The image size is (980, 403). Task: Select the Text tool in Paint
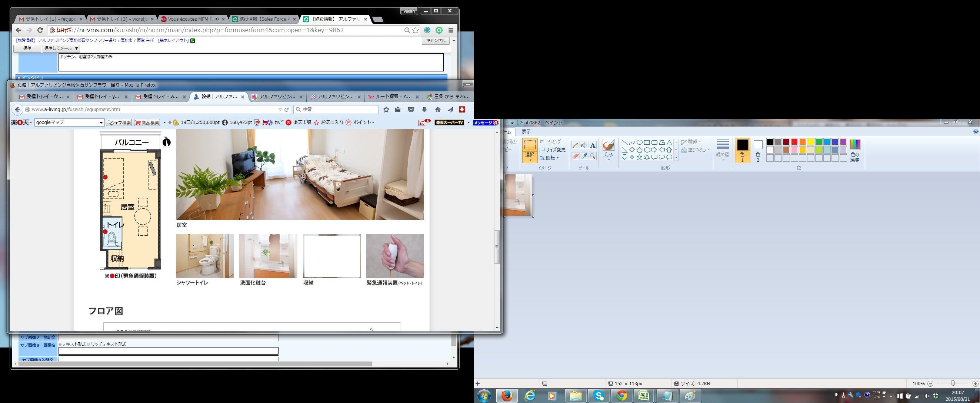593,145
